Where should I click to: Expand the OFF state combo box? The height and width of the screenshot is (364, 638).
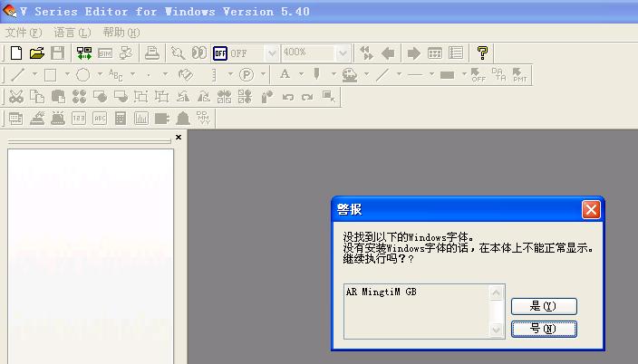pos(272,53)
